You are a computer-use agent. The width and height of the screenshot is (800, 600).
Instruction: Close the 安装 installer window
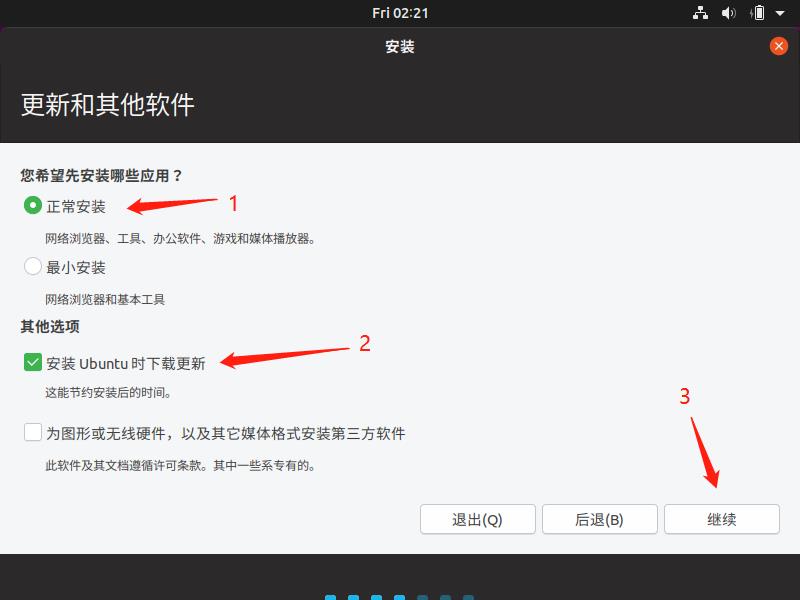tap(779, 46)
